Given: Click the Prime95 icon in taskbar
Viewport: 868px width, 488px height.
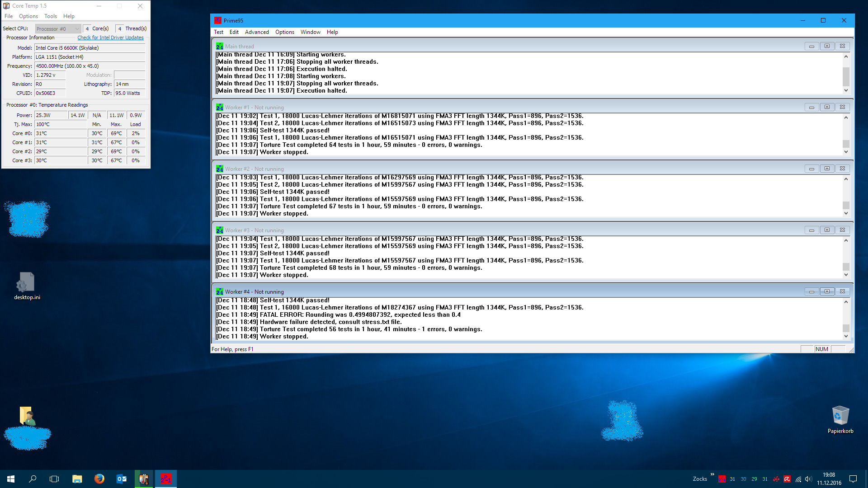Looking at the screenshot, I should coord(166,479).
